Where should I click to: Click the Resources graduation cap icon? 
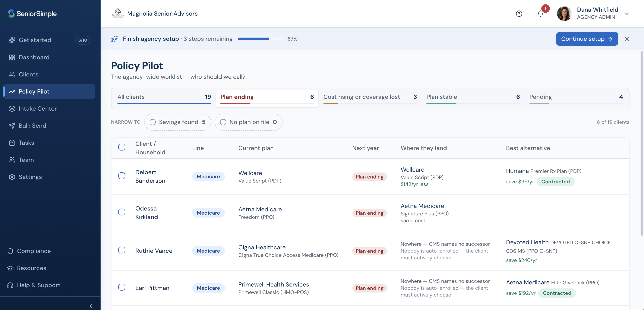[10, 268]
